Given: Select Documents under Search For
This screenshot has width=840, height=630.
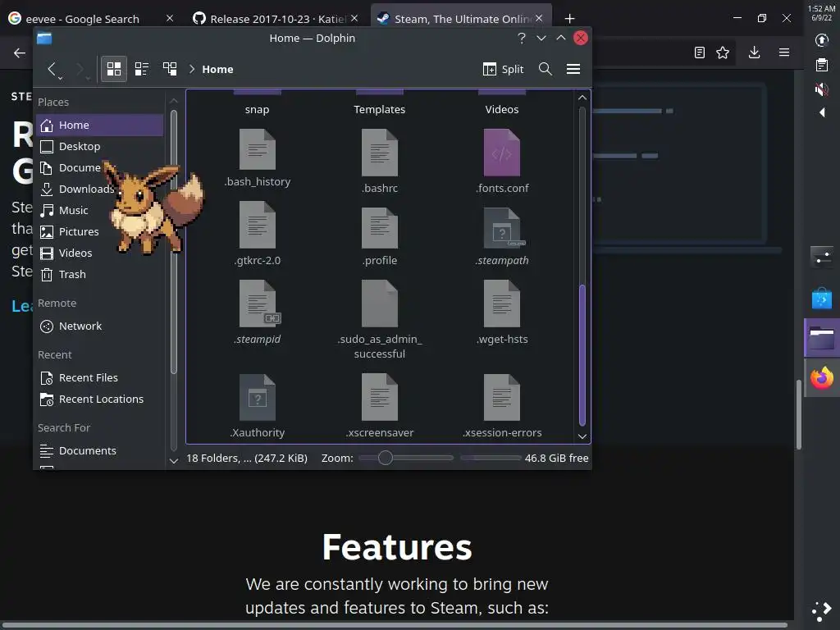Looking at the screenshot, I should point(99,450).
